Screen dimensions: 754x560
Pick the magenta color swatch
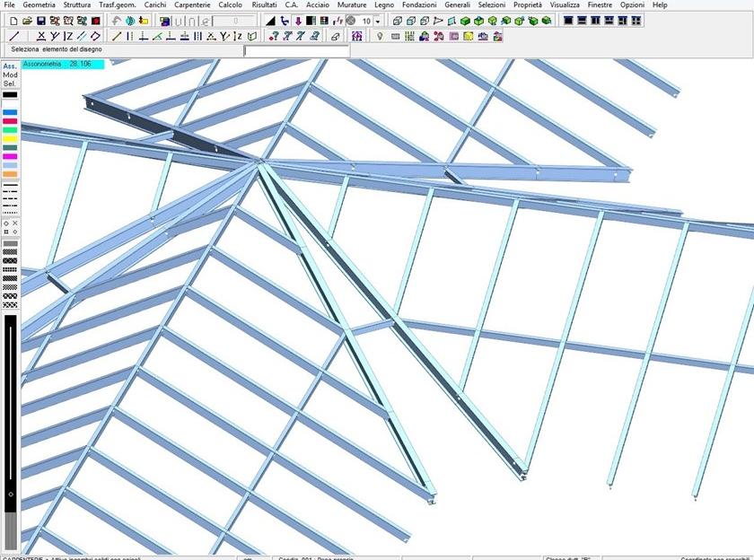10,156
